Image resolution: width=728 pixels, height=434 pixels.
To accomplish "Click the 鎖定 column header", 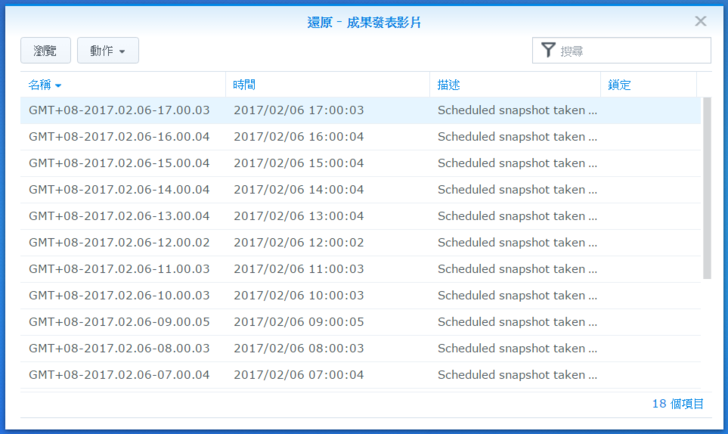I will (x=648, y=84).
